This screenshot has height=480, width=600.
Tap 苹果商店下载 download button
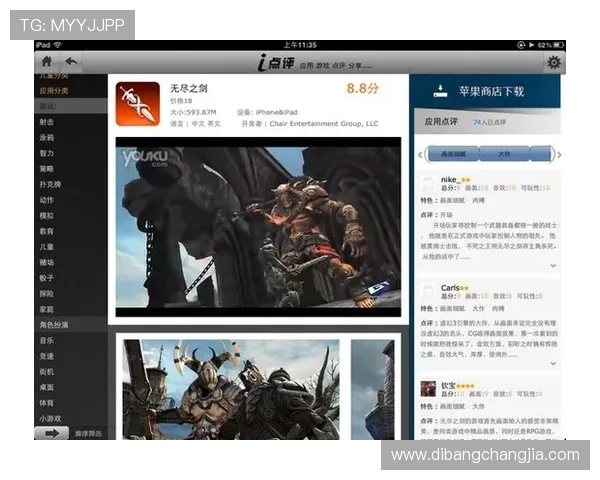pyautogui.click(x=490, y=91)
